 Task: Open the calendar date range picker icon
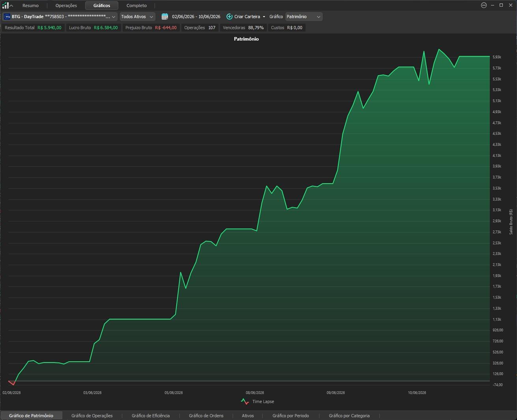(165, 17)
